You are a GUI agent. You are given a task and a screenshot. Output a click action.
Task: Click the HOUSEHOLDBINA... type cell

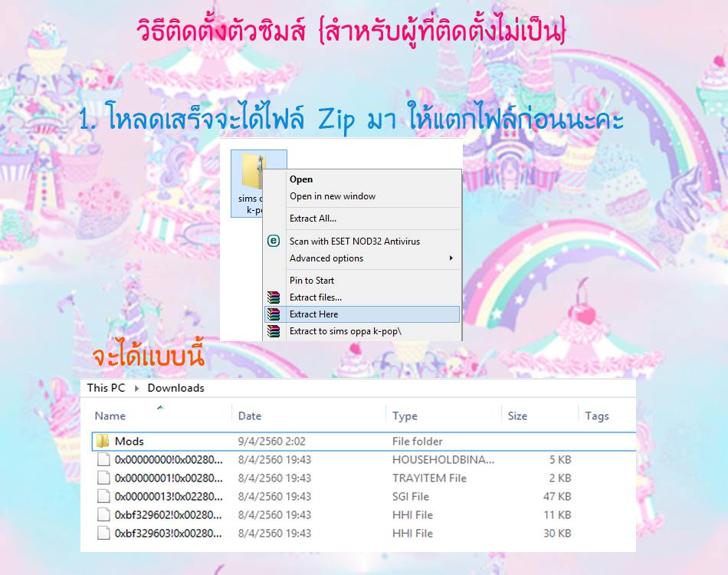click(443, 460)
